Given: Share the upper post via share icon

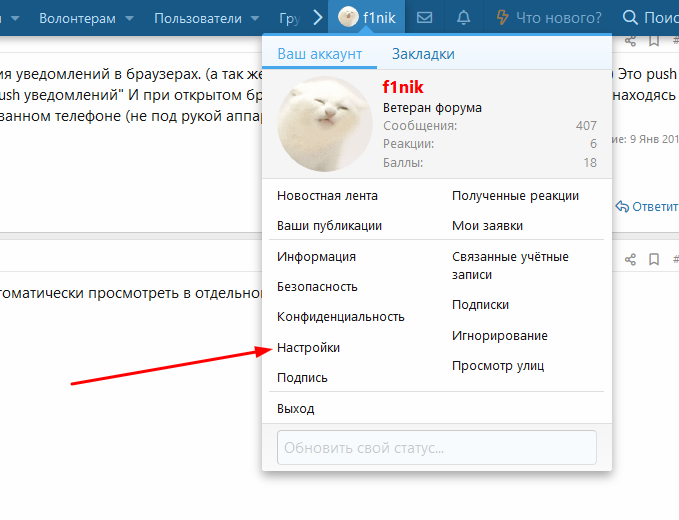Looking at the screenshot, I should (630, 41).
